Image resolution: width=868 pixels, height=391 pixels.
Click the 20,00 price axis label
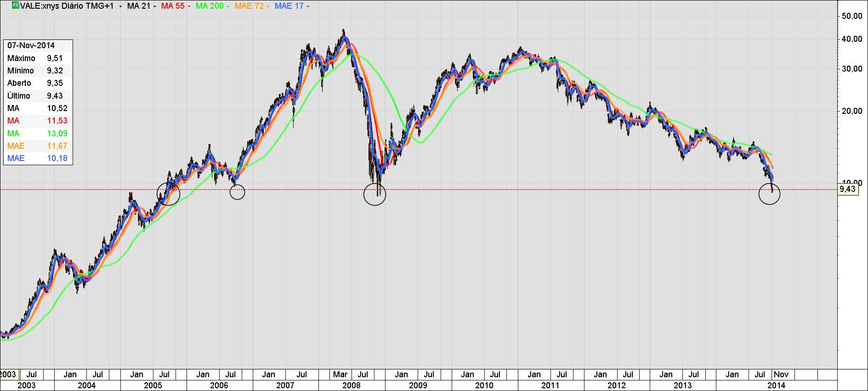851,111
